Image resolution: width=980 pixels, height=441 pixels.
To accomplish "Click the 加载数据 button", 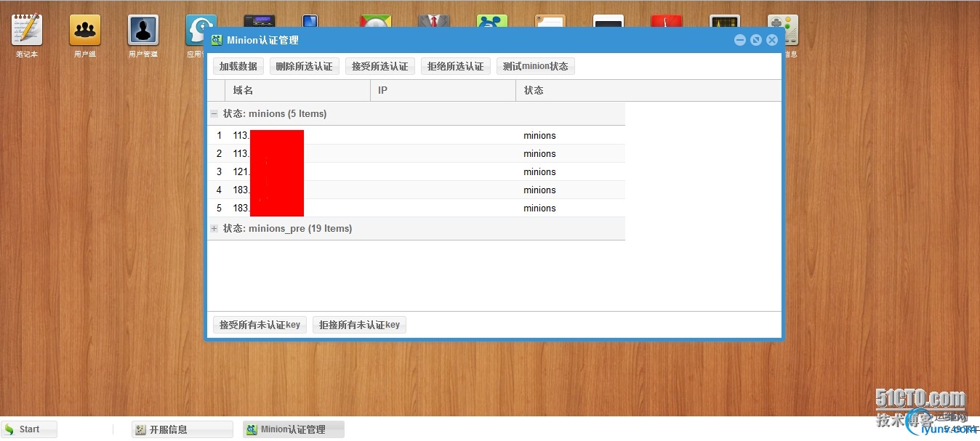I will coord(238,66).
